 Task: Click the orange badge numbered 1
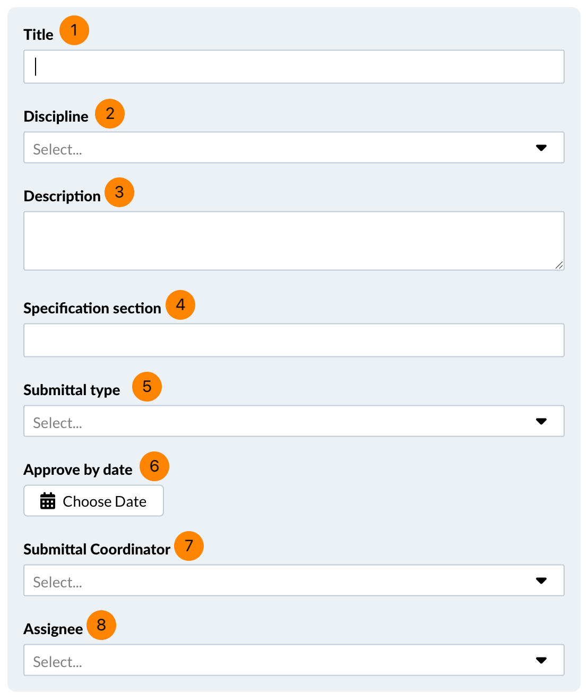tap(74, 30)
